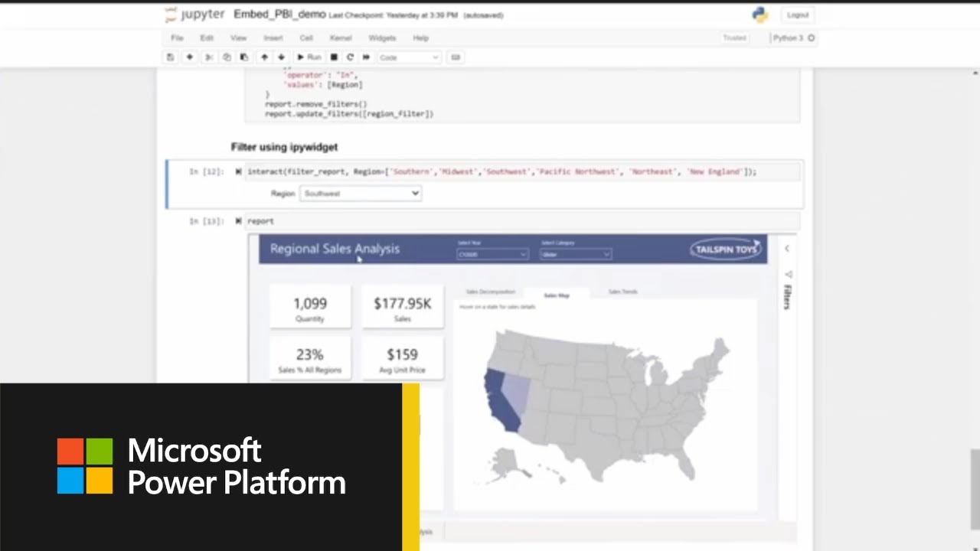This screenshot has height=551, width=980.
Task: Open the Select Year dropdown in report
Action: click(492, 254)
